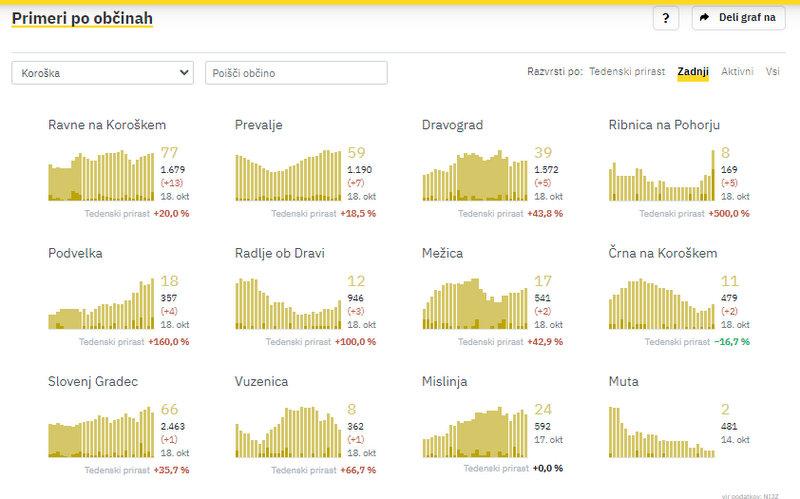The height and width of the screenshot is (499, 800).
Task: Click the Slovenj Gradec heading
Action: click(x=93, y=381)
